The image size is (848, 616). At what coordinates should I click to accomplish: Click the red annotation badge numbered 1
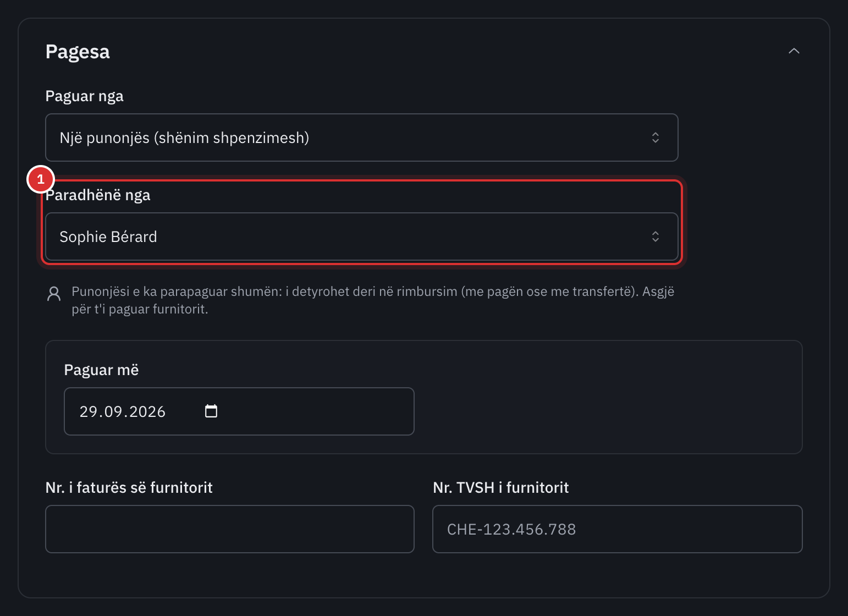click(x=41, y=179)
